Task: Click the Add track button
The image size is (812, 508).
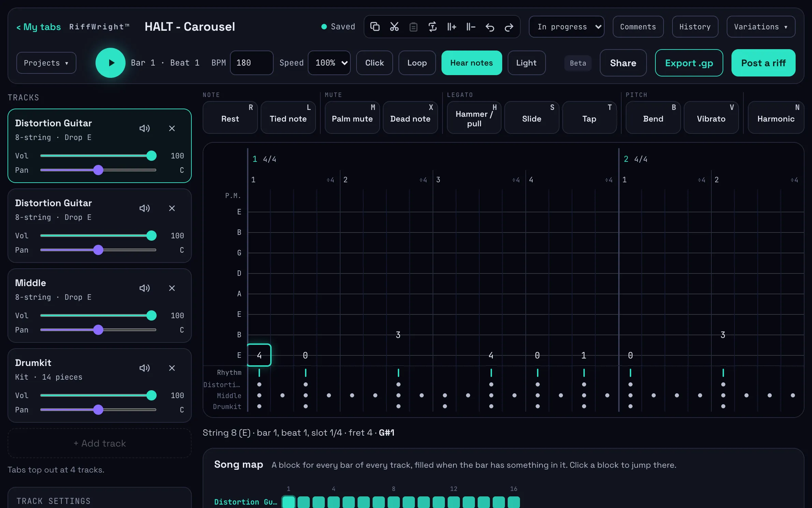Action: (100, 443)
